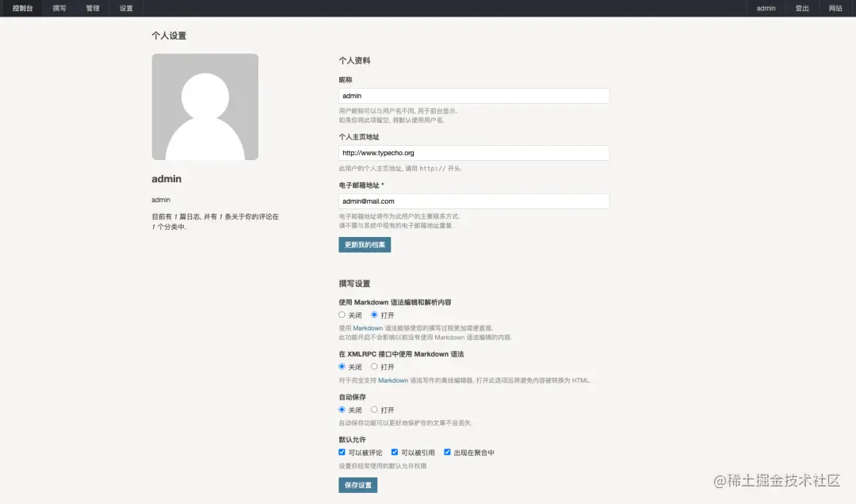Toggle the 可以被引用 checkbox

coord(394,452)
